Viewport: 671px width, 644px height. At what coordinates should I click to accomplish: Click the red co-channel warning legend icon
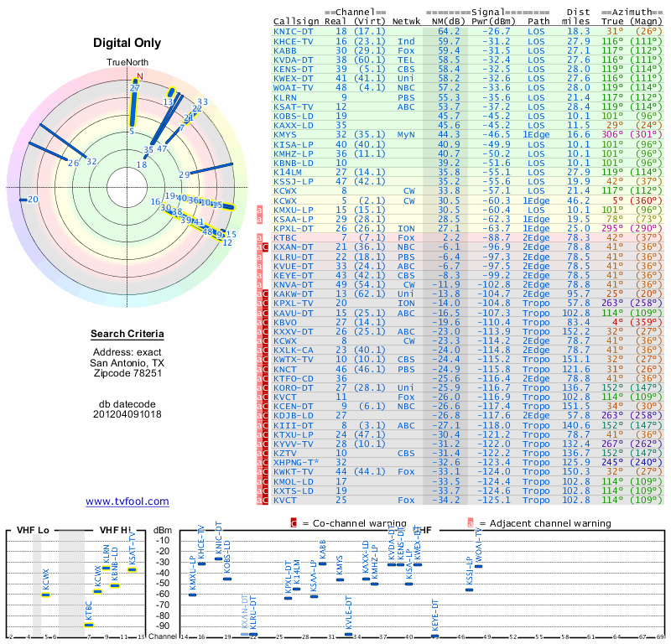294,523
